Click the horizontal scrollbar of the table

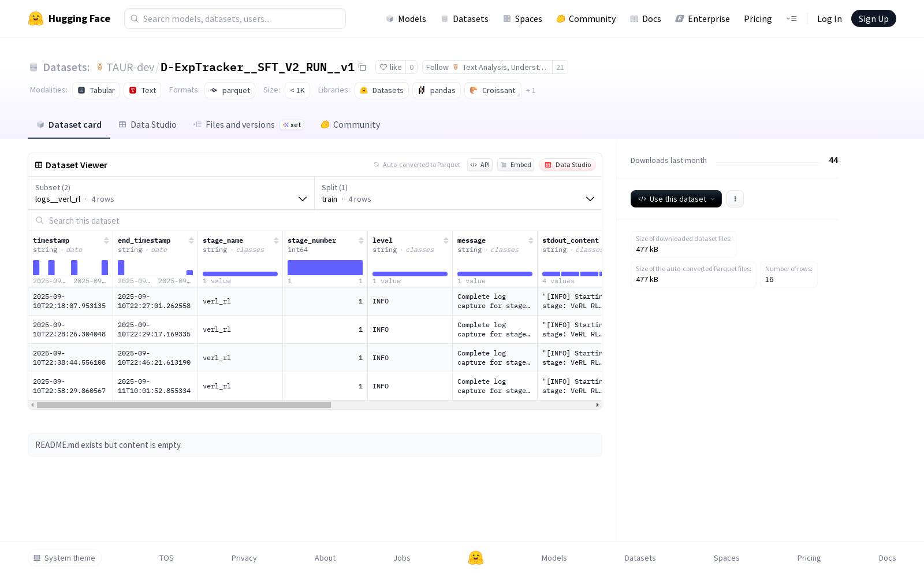184,405
